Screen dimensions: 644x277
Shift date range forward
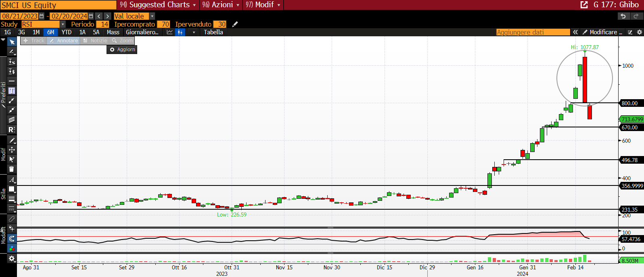(107, 16)
